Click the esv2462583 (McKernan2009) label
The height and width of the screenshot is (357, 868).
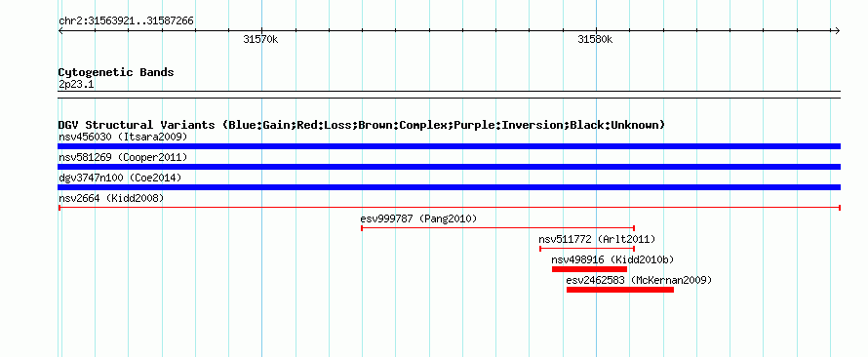point(639,280)
